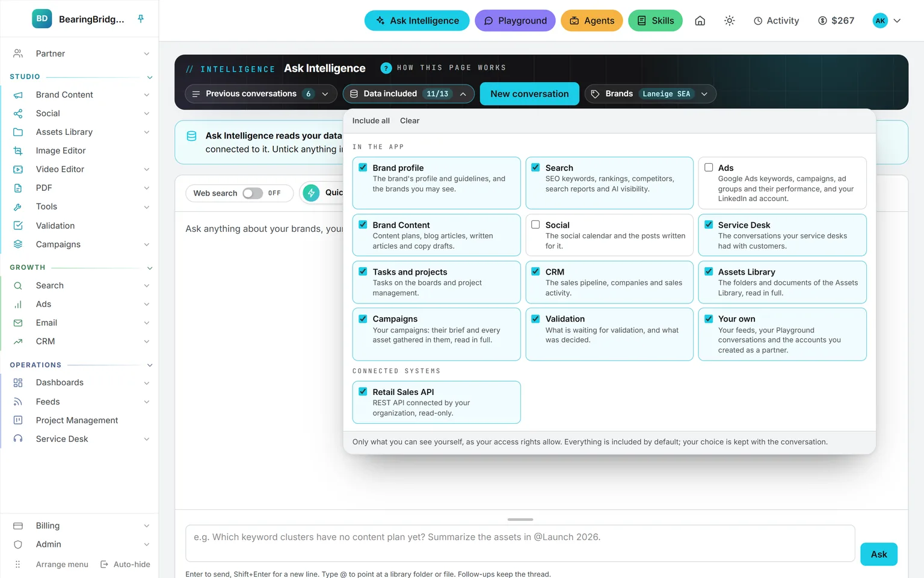The image size is (924, 578).
Task: Click the Auto-hide sidebar option
Action: 125,564
